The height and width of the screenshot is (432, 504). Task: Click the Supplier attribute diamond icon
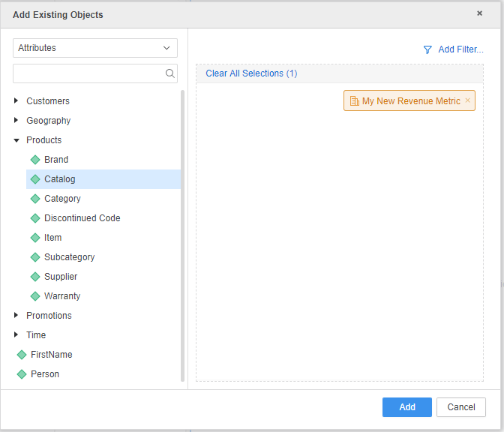pos(35,277)
